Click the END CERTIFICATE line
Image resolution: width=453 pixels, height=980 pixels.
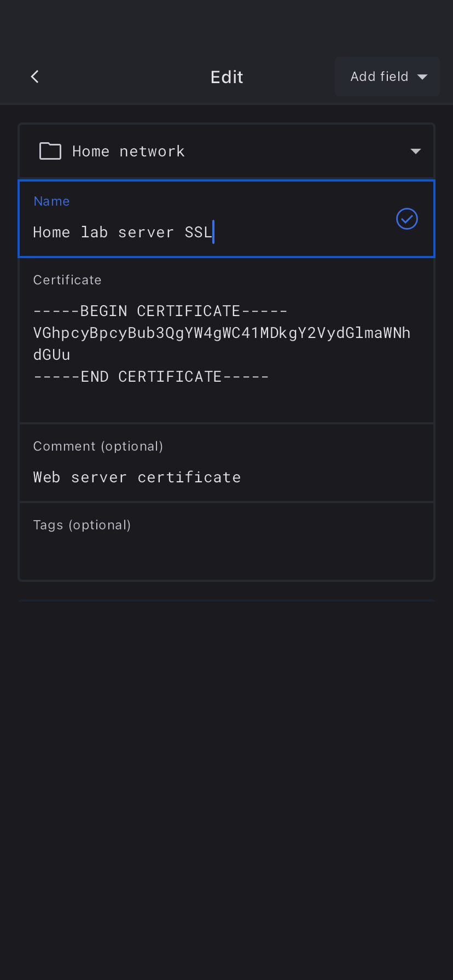pyautogui.click(x=151, y=377)
